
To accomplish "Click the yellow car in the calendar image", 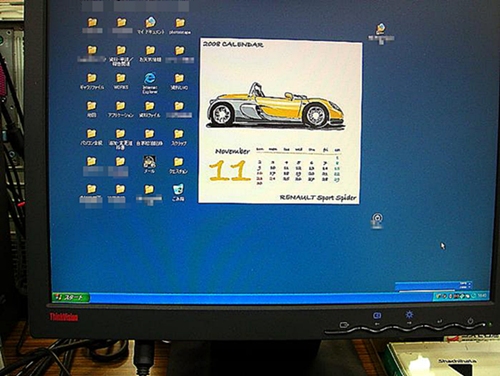I will click(274, 106).
